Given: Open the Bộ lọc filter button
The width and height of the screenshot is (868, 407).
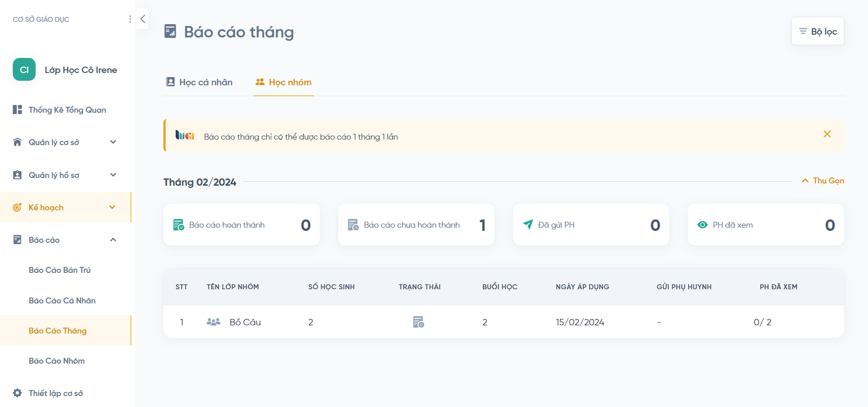Looking at the screenshot, I should point(818,31).
